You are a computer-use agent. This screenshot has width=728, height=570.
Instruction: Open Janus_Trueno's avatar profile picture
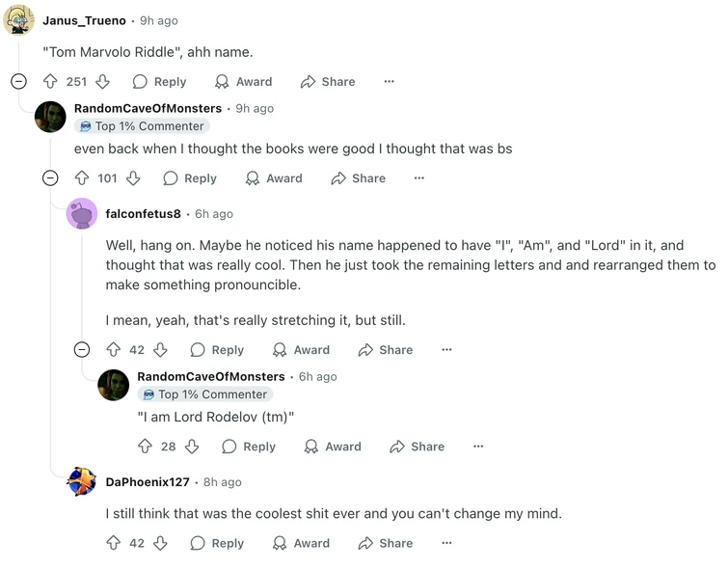coord(18,20)
